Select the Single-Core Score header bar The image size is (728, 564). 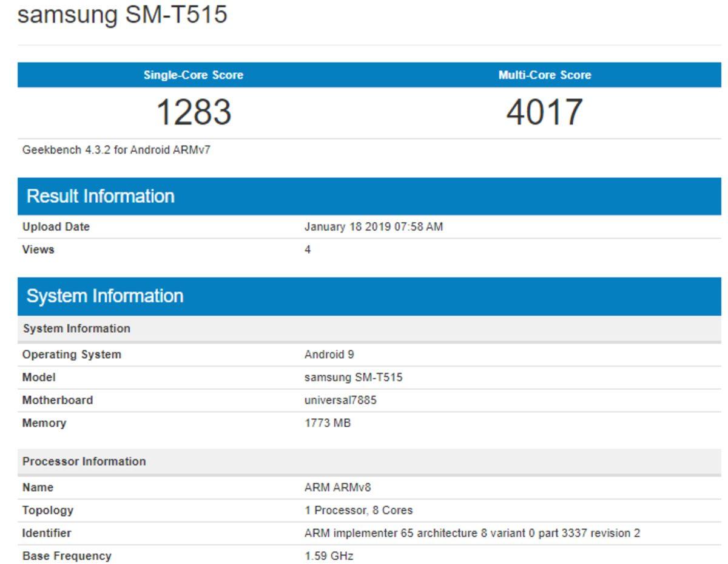click(192, 75)
